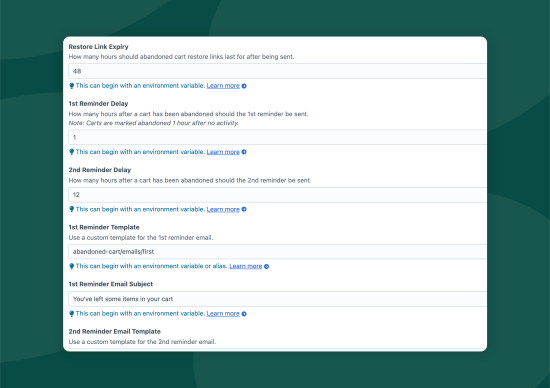
Task: Open Learn more under 1st Reminder Delay
Action: pyautogui.click(x=223, y=152)
